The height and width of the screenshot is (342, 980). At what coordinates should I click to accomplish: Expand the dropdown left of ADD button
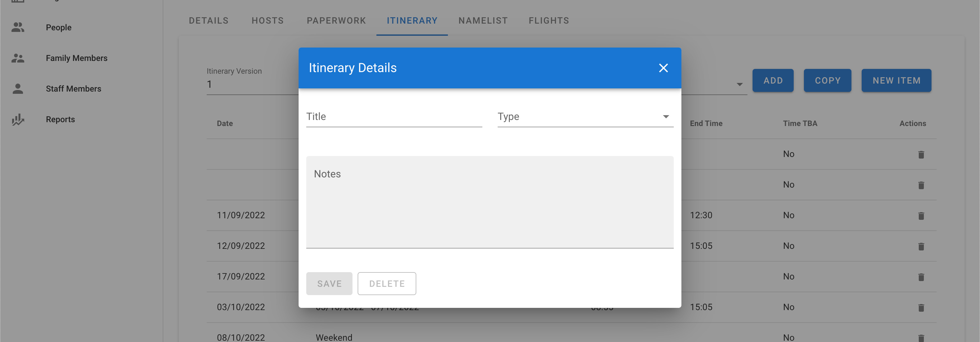(739, 85)
